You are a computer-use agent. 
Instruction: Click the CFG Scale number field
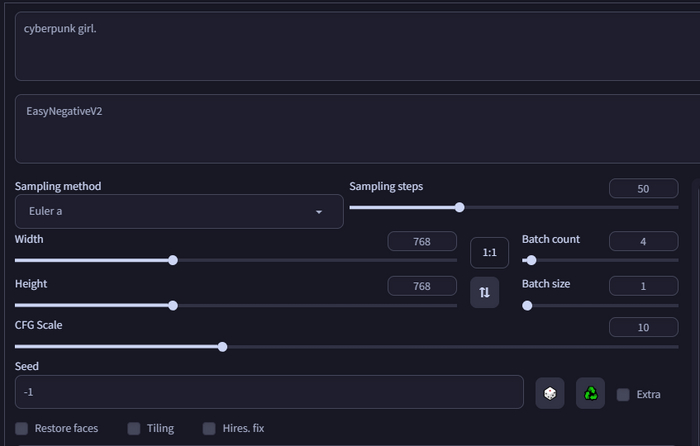[x=643, y=328]
